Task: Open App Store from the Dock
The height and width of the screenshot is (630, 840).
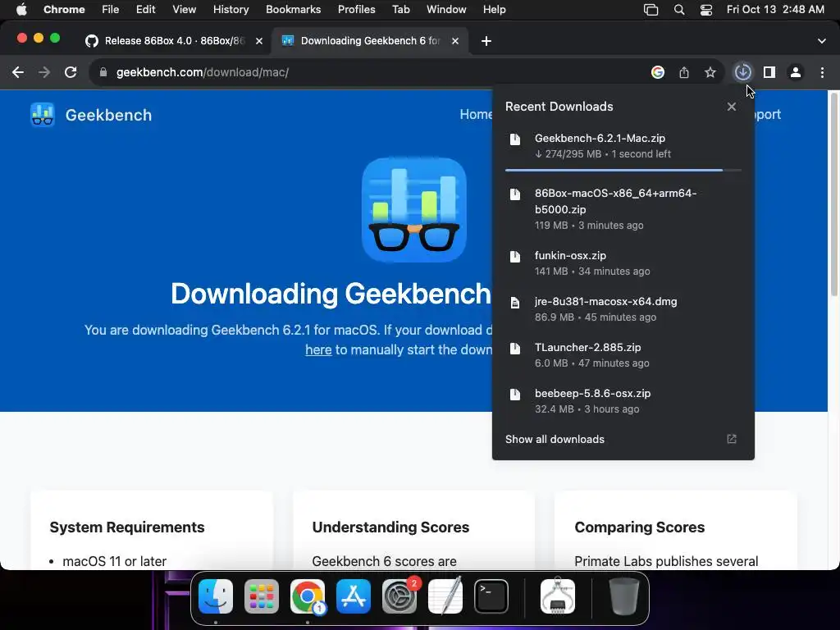Action: tap(354, 596)
